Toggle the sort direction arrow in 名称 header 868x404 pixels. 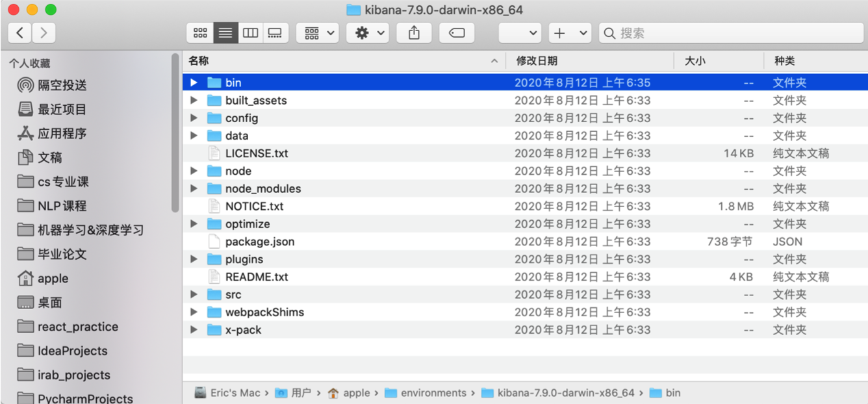[494, 61]
